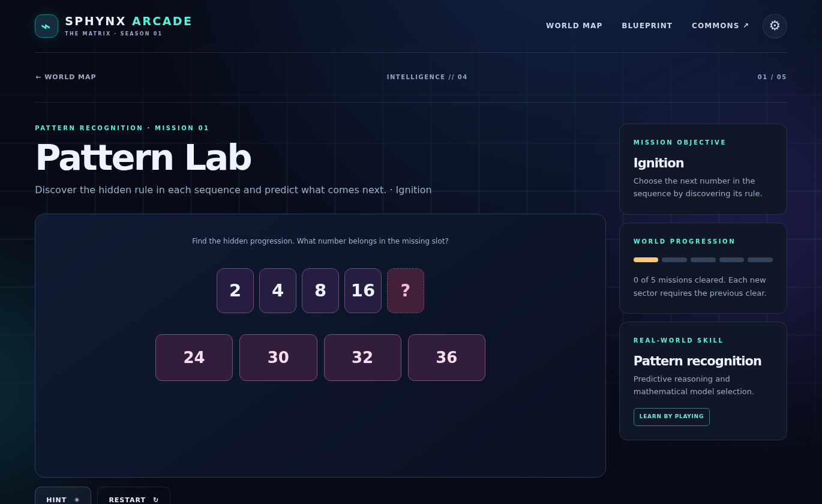822x504 pixels.
Task: Go to the Blueprint nav item
Action: [x=647, y=26]
